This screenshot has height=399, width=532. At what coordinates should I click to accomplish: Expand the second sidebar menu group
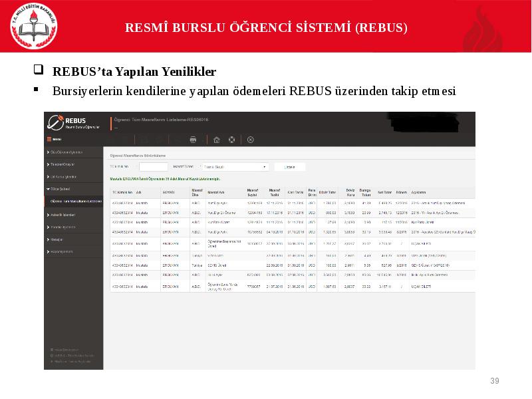coord(74,164)
